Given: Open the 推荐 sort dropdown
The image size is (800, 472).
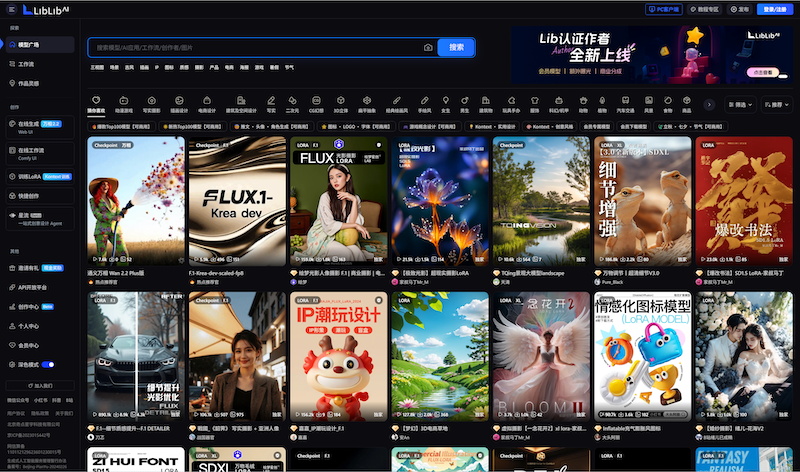Looking at the screenshot, I should coord(777,105).
